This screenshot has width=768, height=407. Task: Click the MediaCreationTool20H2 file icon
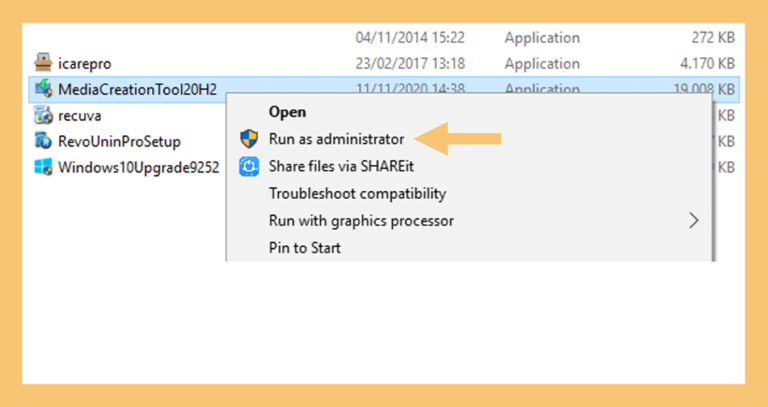pos(43,89)
